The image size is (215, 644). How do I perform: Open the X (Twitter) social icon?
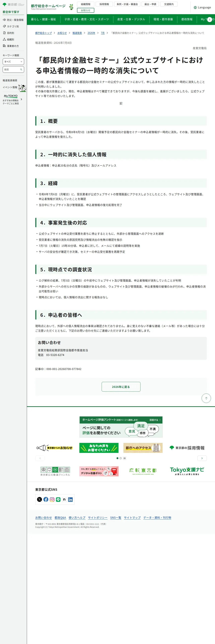coord(40,499)
